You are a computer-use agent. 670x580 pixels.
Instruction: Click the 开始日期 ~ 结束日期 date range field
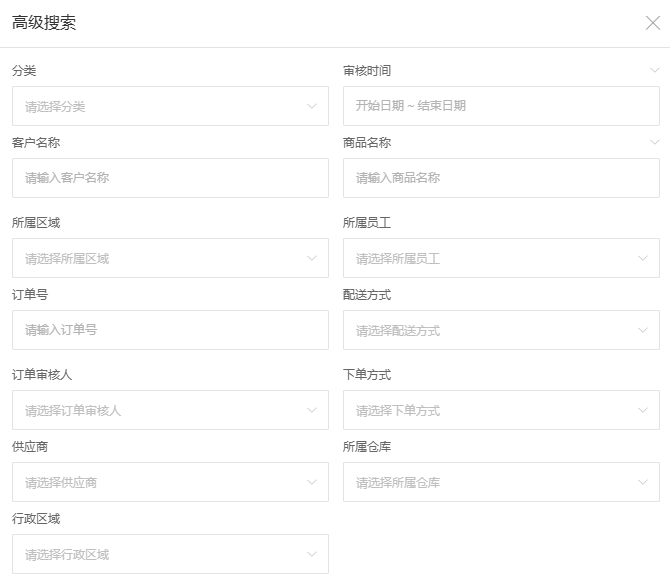pos(501,106)
